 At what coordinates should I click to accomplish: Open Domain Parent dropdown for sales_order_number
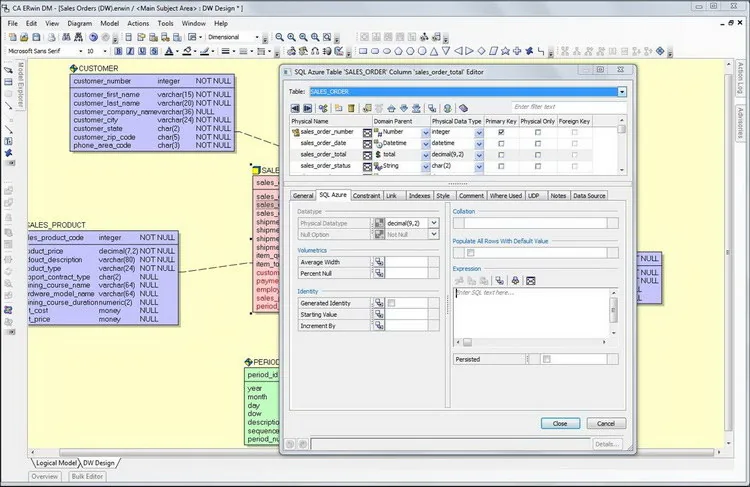pos(425,133)
